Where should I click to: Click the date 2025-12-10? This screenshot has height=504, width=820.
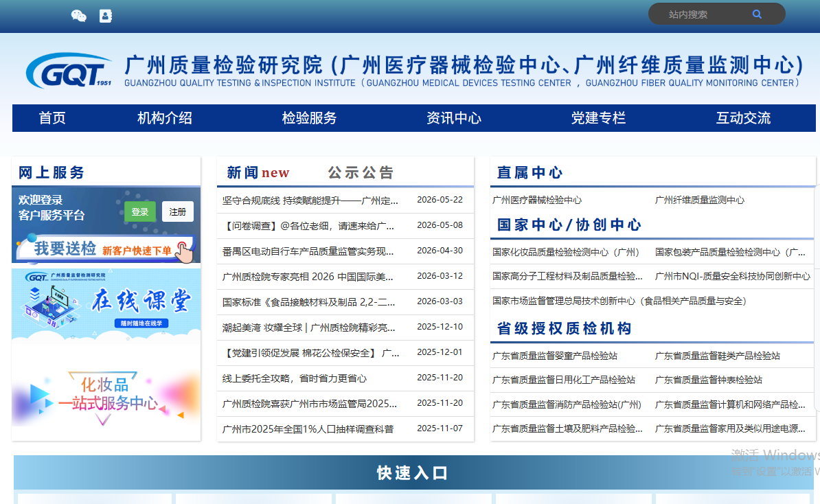coord(440,327)
